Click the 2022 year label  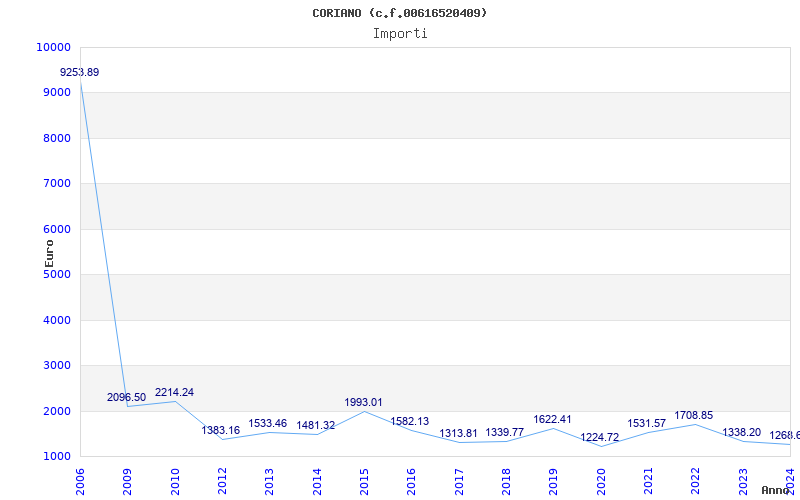pos(696,482)
